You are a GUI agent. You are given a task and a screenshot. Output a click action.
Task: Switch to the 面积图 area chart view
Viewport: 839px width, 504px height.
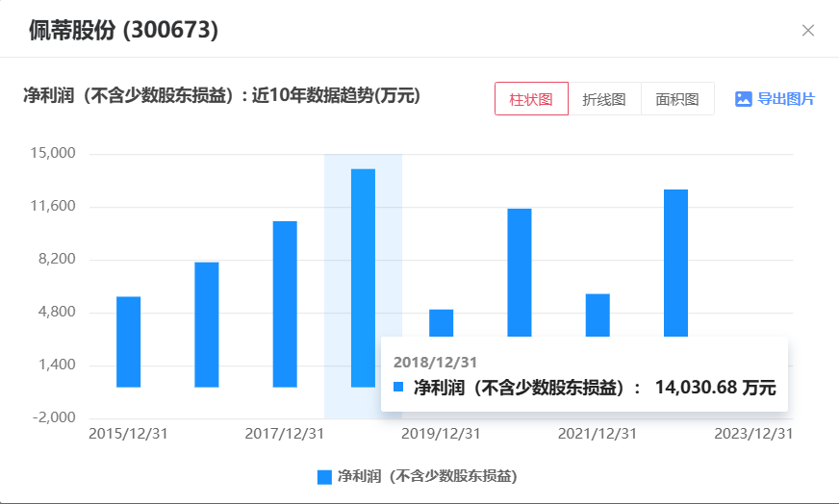point(677,99)
